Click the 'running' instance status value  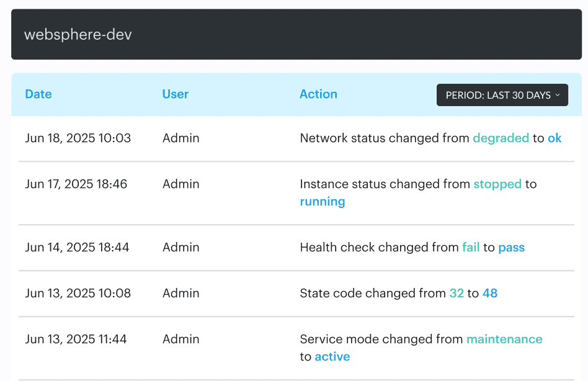(323, 202)
